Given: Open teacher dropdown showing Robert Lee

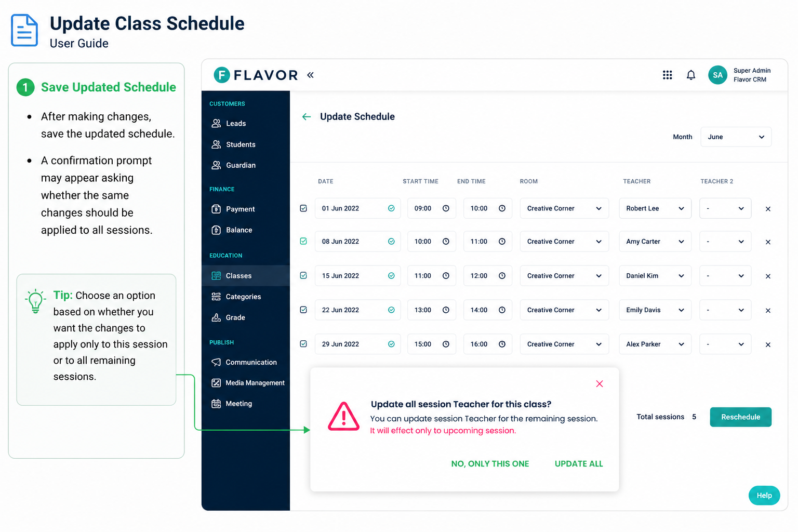Looking at the screenshot, I should click(655, 208).
